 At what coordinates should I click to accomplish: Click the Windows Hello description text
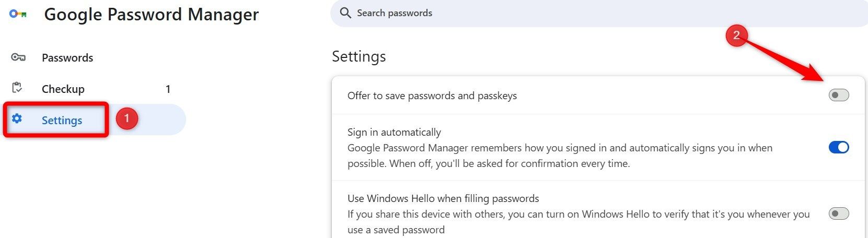pos(578,222)
